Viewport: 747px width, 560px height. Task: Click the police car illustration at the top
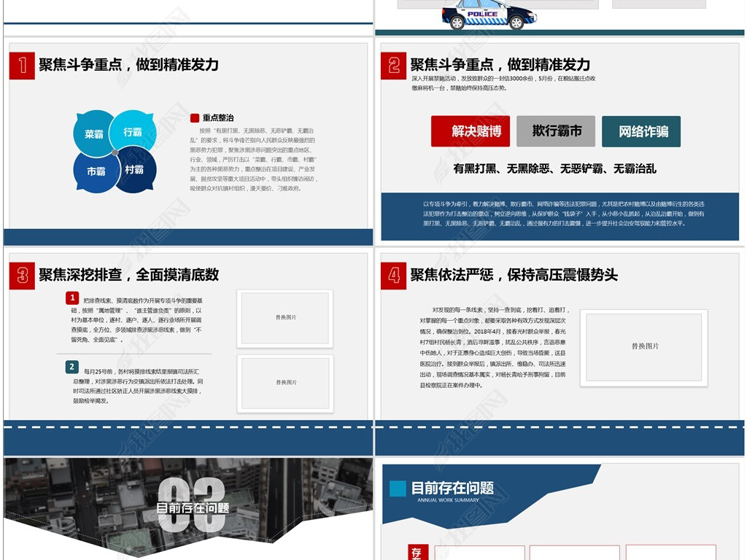coord(490,15)
